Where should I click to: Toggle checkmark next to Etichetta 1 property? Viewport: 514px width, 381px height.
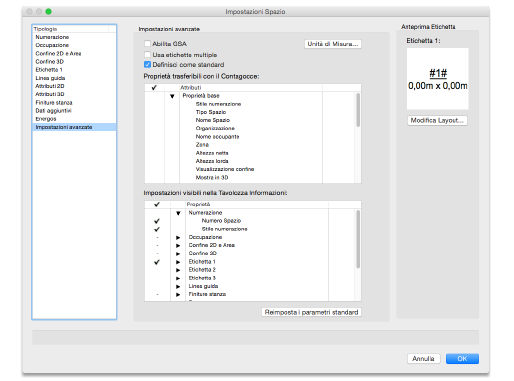(x=157, y=262)
